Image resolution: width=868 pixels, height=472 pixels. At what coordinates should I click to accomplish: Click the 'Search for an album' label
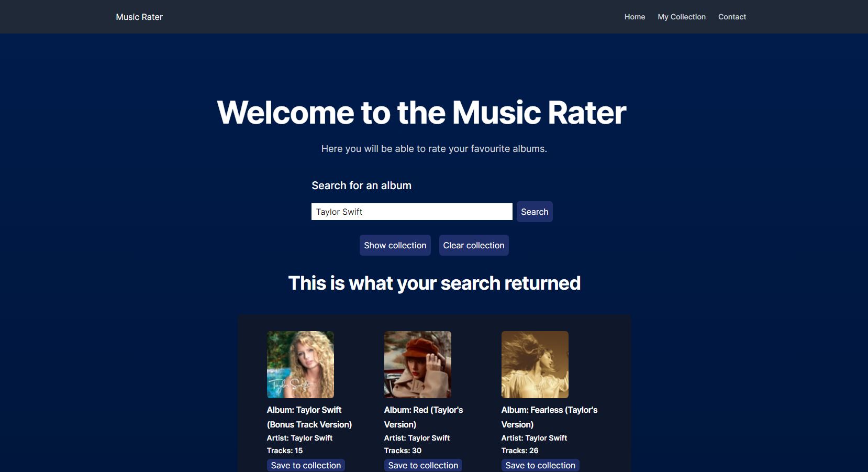pyautogui.click(x=361, y=185)
